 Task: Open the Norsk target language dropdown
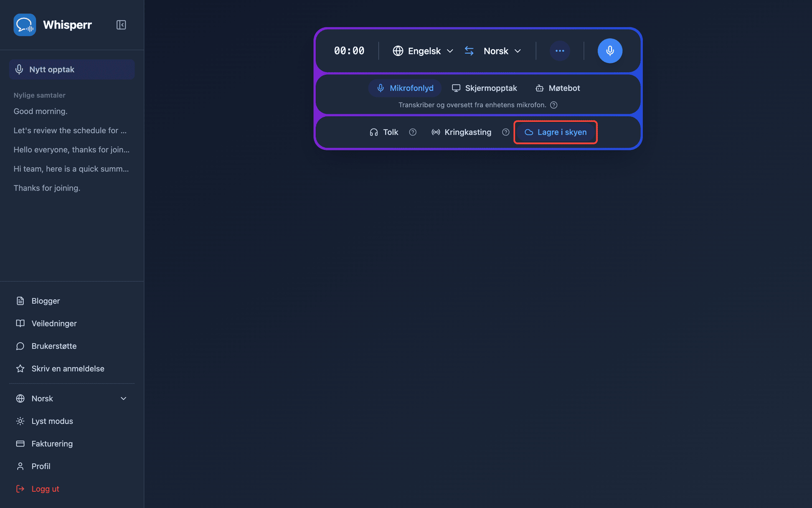pos(502,51)
